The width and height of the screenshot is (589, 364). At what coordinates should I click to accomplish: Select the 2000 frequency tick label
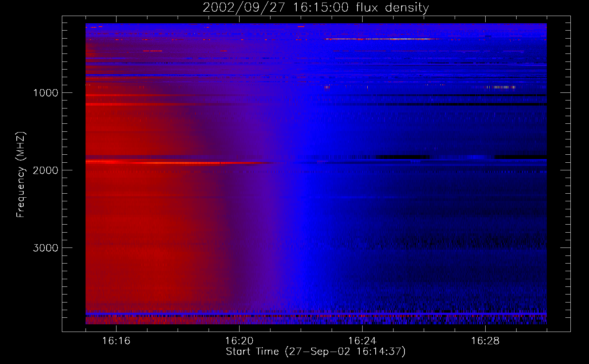[46, 170]
